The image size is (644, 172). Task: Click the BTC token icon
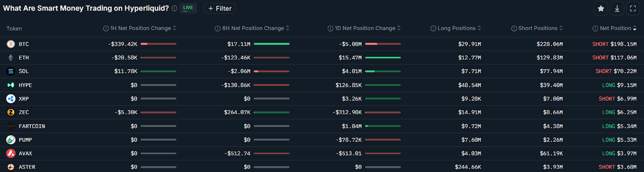coord(11,44)
